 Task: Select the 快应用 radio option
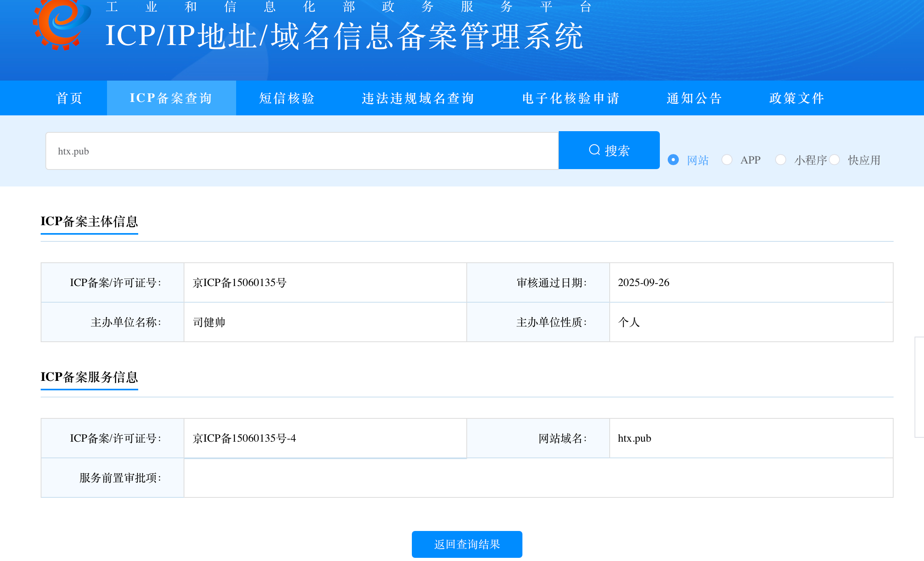tap(834, 160)
